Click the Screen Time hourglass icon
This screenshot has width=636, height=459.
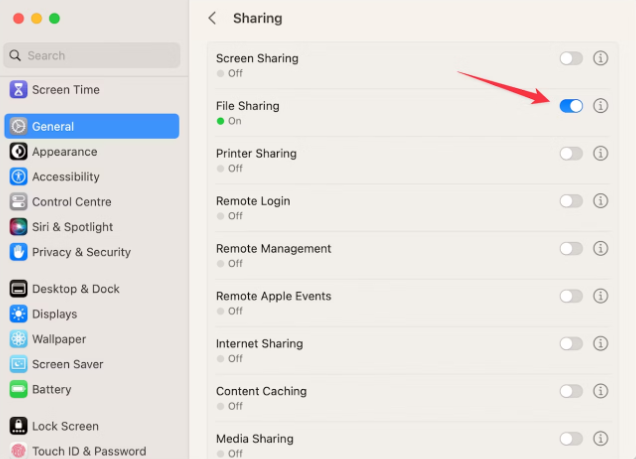18,90
